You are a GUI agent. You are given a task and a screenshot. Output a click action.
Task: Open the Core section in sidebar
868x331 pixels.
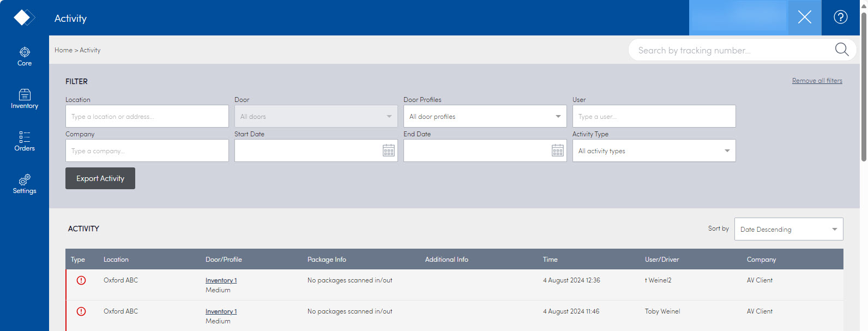point(25,56)
